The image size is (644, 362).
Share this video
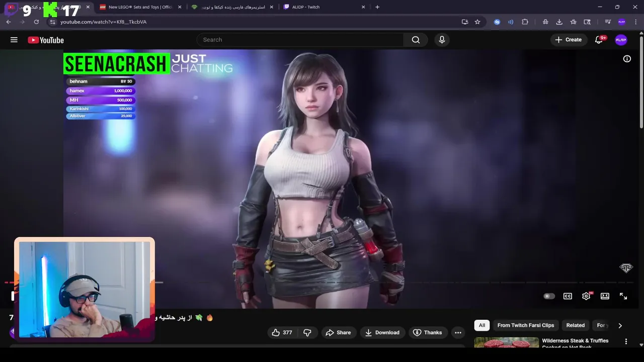coord(338,332)
